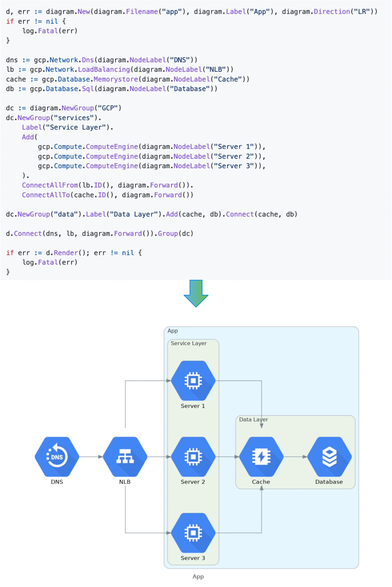Image resolution: width=392 pixels, height=587 pixels.
Task: Click 'Group' in the d.Connect line
Action: click(168, 233)
